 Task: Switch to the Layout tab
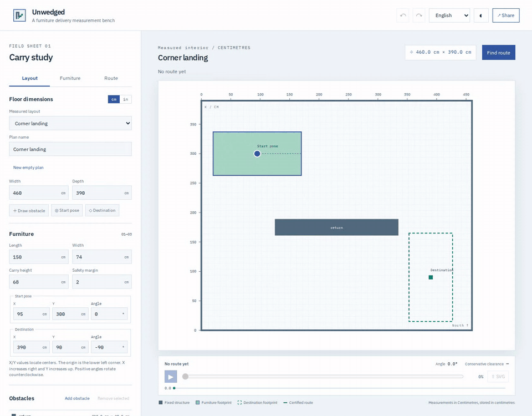click(29, 78)
